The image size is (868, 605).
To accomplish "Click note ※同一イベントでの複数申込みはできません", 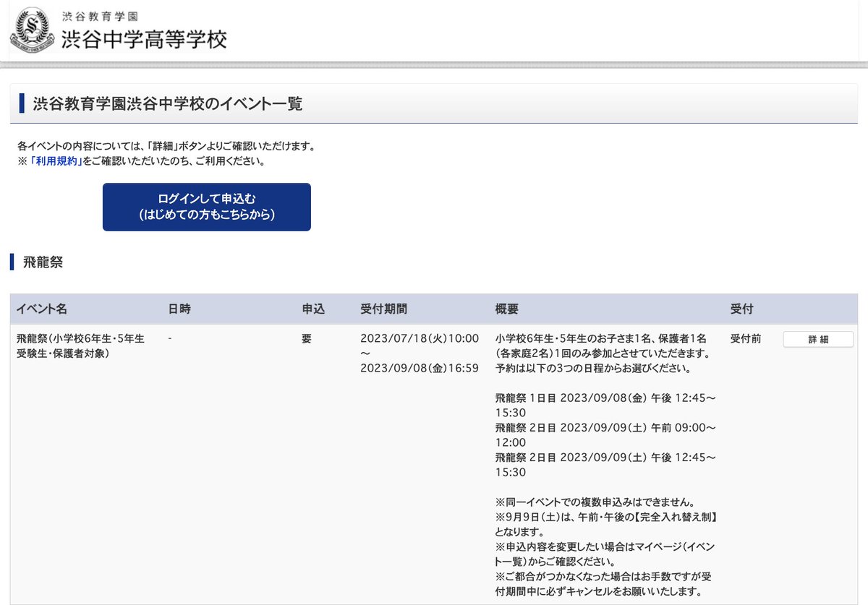I will [x=596, y=502].
